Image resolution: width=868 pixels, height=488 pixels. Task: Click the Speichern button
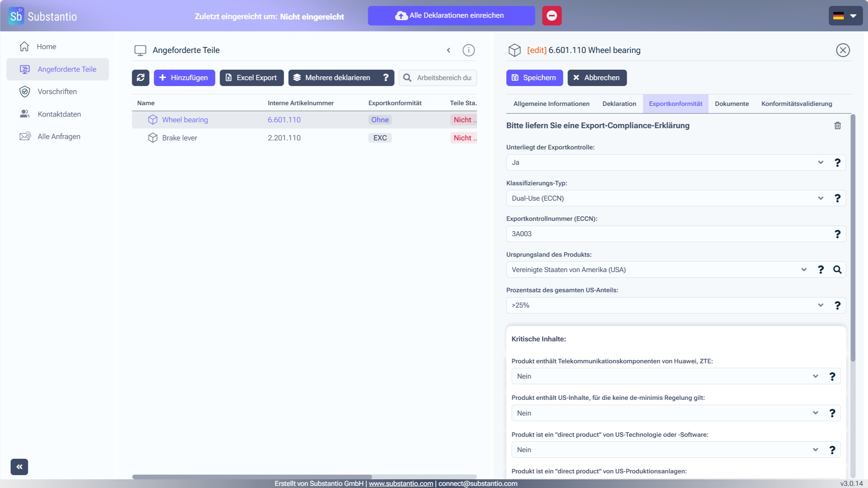pyautogui.click(x=534, y=78)
